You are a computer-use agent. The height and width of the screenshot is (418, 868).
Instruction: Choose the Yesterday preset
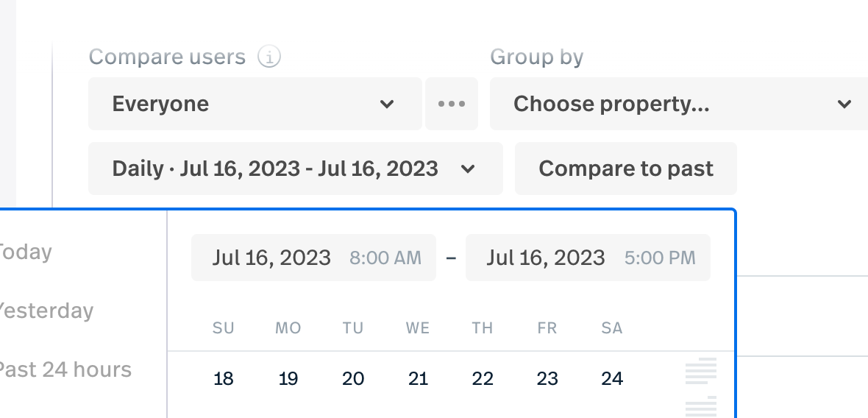(x=46, y=311)
